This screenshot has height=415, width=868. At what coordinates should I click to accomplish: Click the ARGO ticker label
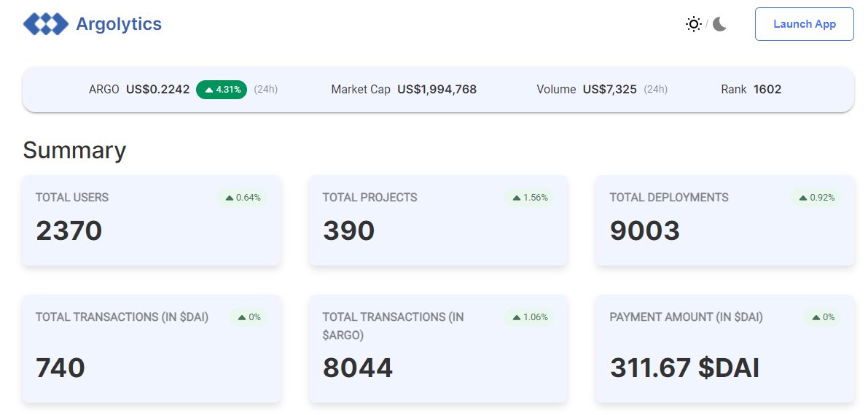pos(104,89)
